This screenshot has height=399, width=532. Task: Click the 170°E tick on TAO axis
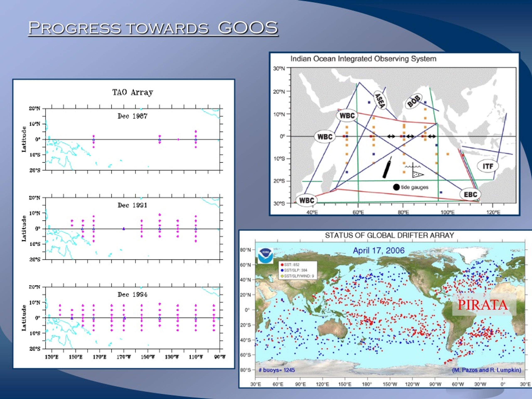click(100, 357)
